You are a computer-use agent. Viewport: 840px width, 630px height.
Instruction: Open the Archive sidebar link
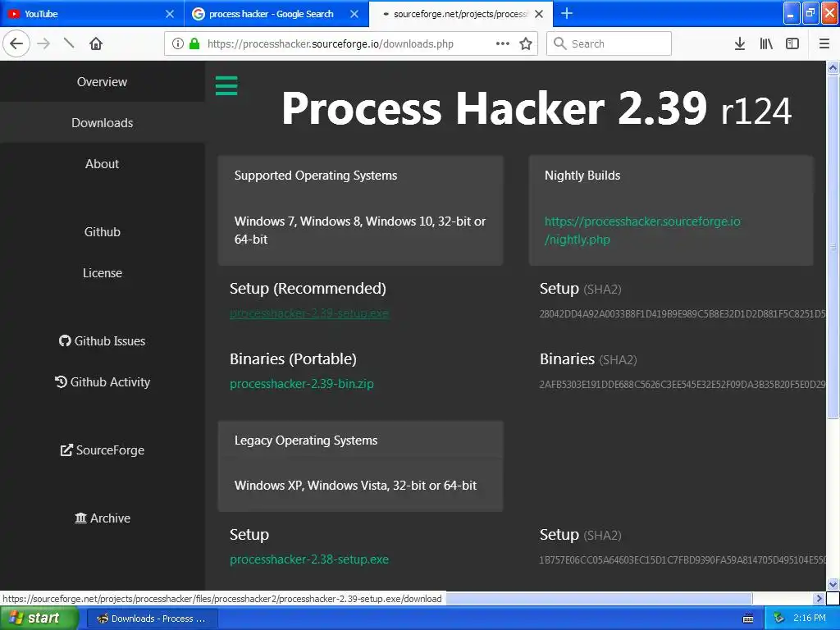point(102,518)
